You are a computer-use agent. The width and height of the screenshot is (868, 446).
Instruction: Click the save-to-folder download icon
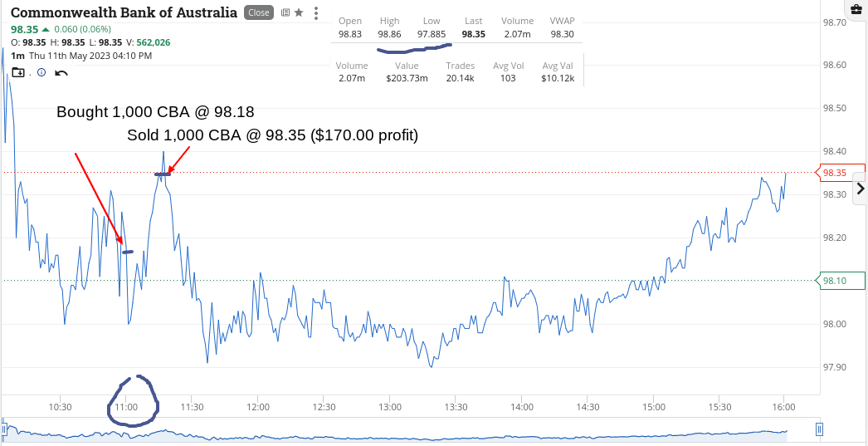pos(18,72)
